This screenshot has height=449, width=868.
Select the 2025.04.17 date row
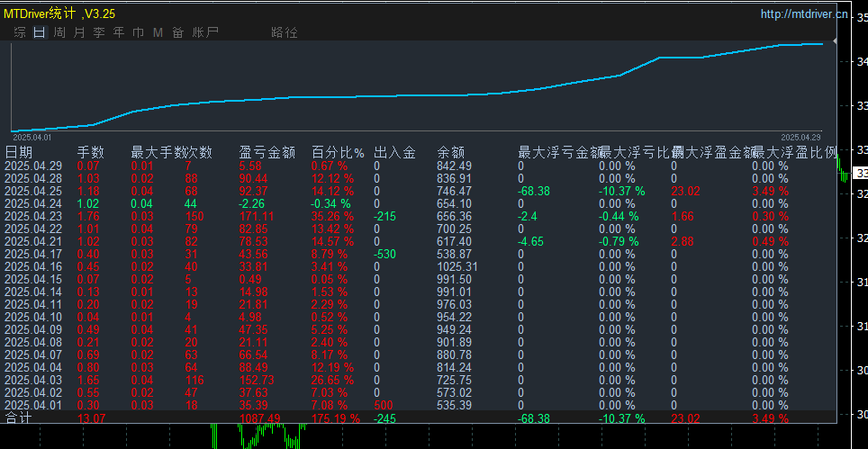(x=33, y=254)
